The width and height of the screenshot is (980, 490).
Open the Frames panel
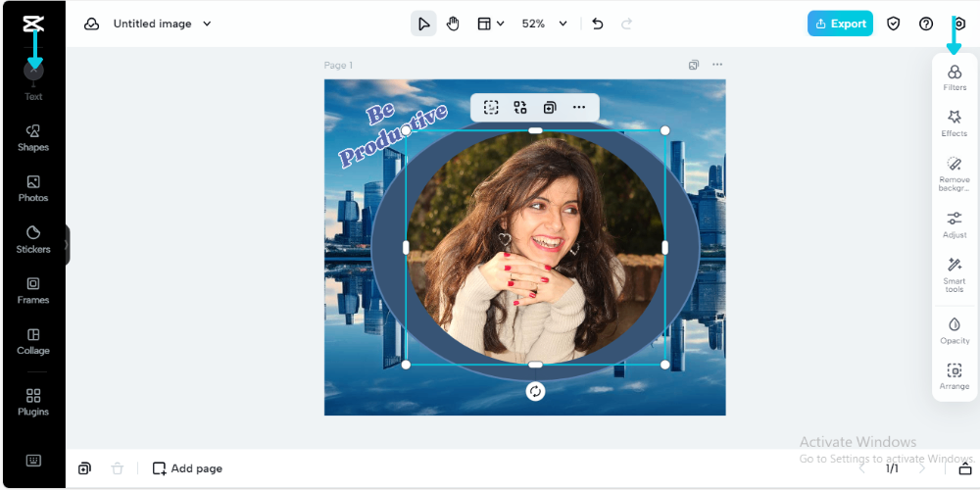pyautogui.click(x=32, y=290)
